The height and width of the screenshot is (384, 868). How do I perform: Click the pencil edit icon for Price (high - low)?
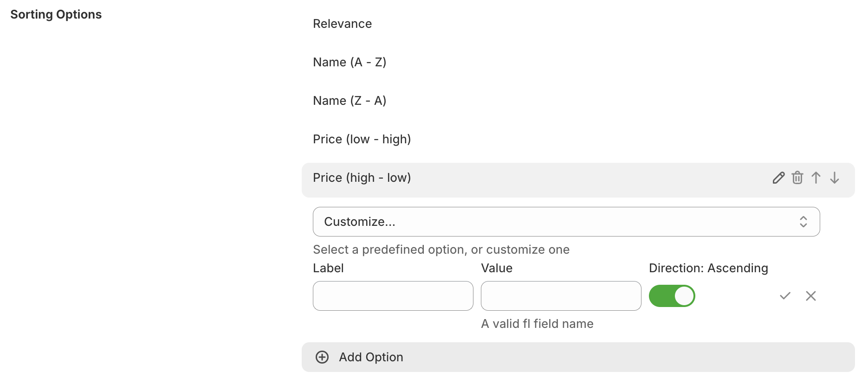tap(778, 178)
